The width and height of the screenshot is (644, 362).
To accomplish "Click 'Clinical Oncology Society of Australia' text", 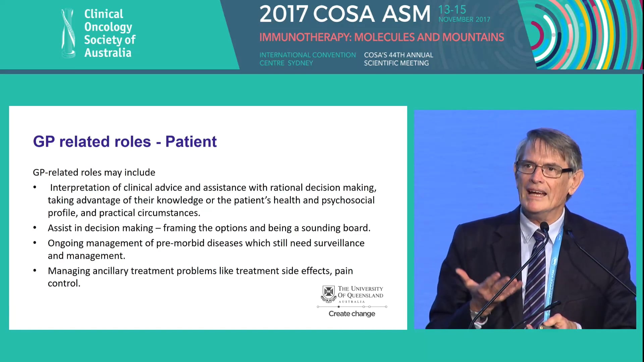I will 109,33.
